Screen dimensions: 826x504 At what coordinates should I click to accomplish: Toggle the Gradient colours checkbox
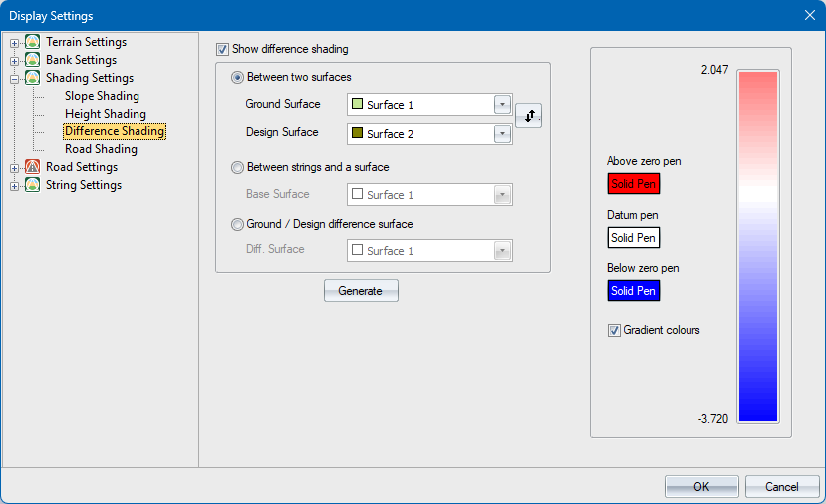[x=614, y=330]
